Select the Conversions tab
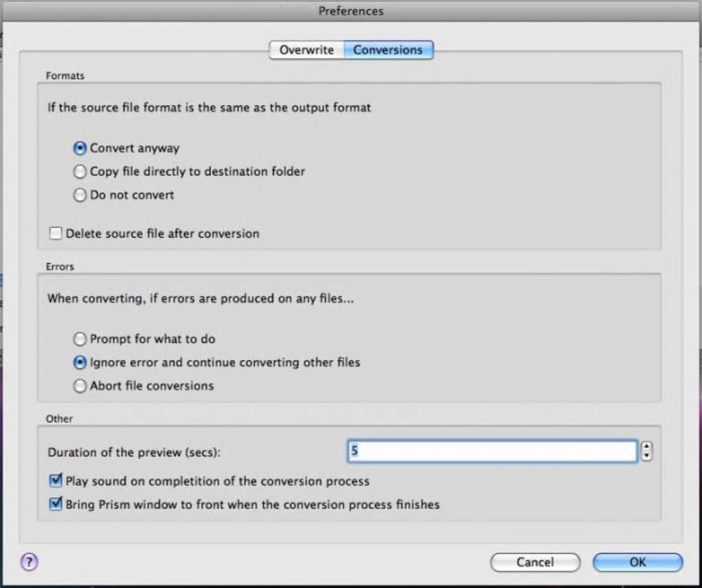 [x=387, y=50]
